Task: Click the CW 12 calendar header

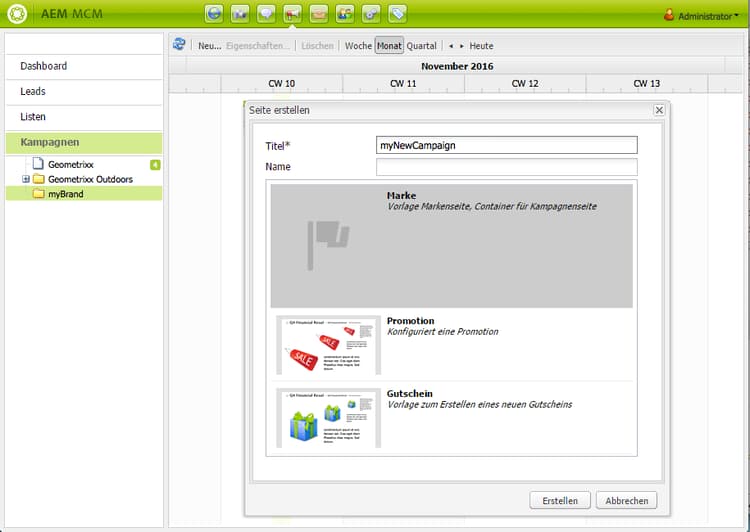Action: [x=525, y=83]
